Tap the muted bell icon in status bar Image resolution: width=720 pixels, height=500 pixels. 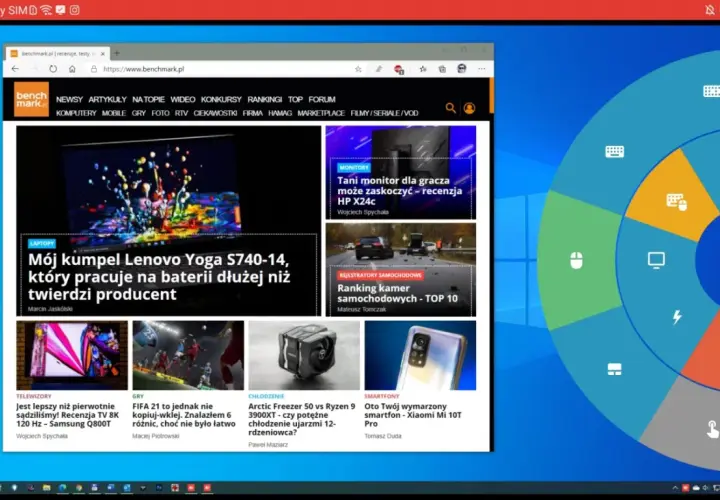pos(710,10)
